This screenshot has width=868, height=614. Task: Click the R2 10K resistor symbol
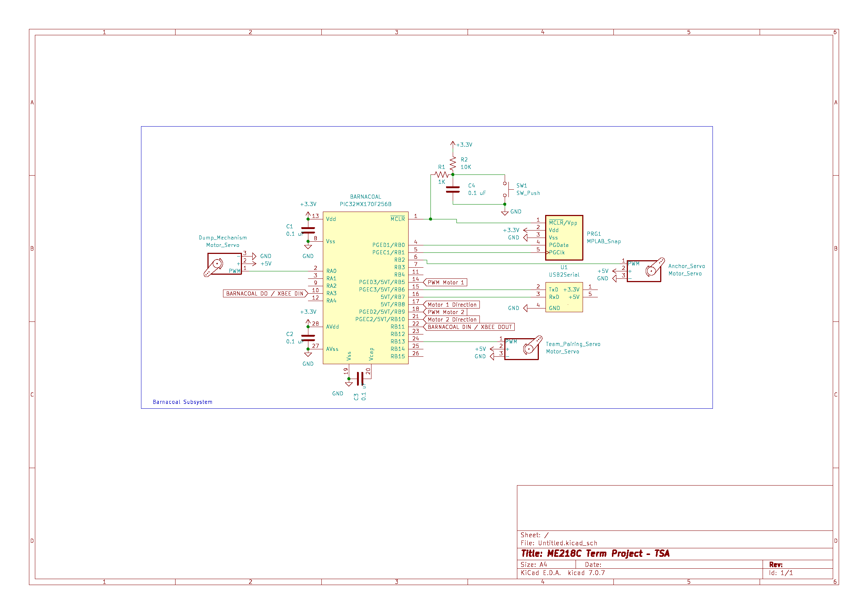pos(452,163)
